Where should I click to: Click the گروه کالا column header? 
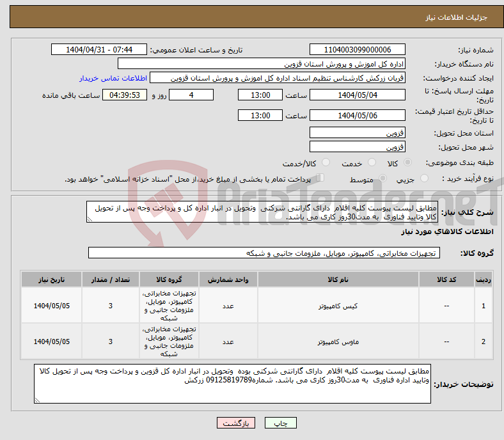coord(169,279)
